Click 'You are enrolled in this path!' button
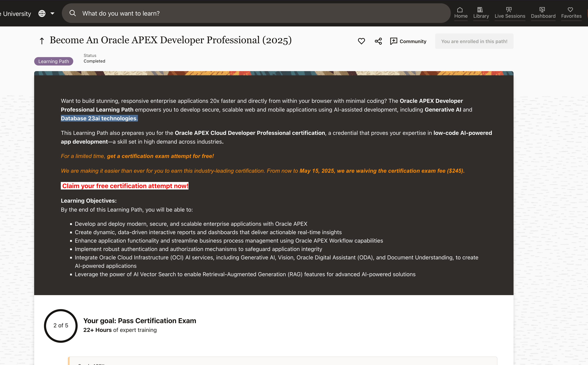The image size is (588, 365). (474, 41)
